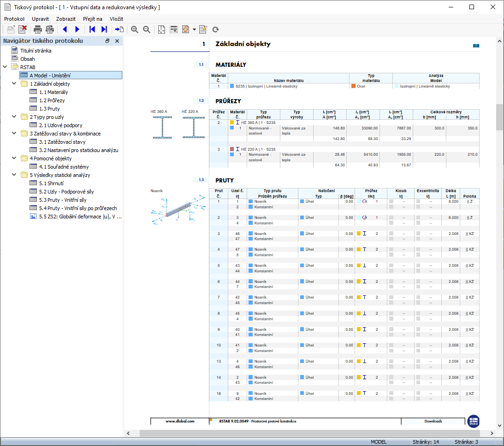Collapse 5 Výsledky statické analýzy folder
The height and width of the screenshot is (446, 504).
14,175
